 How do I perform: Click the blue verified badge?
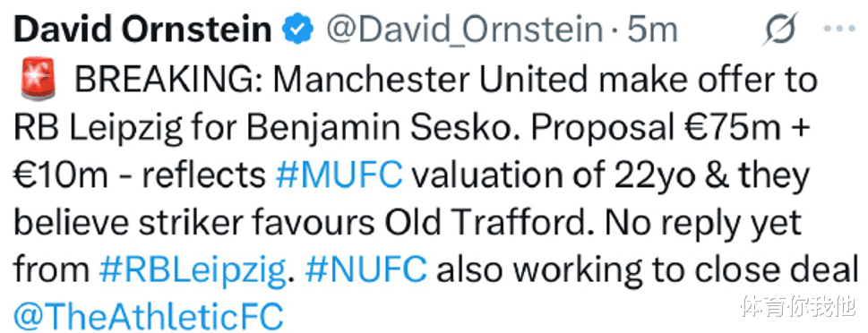tap(299, 30)
